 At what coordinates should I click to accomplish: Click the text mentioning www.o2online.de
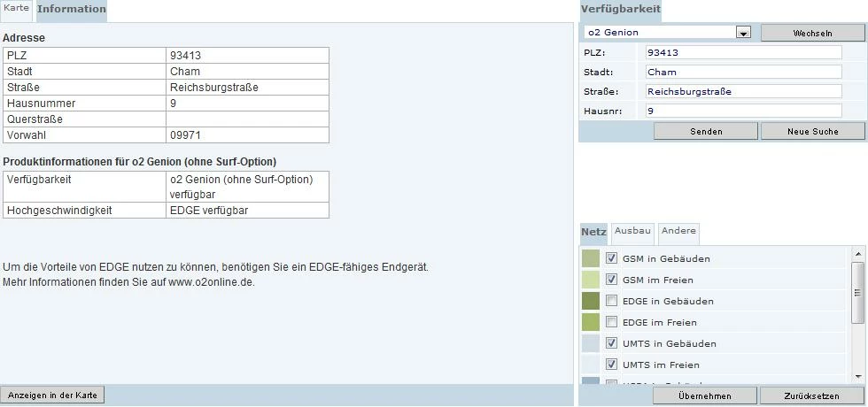[128, 281]
